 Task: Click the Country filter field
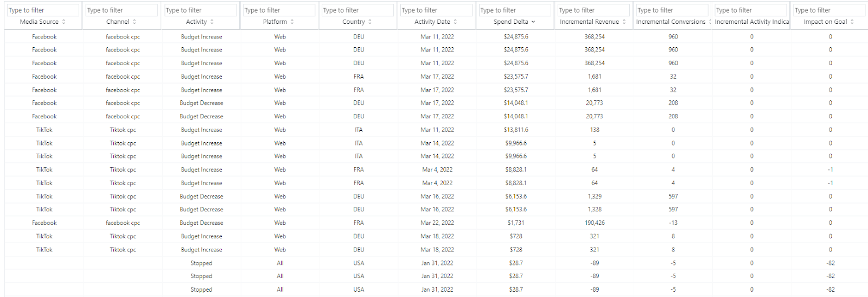(358, 10)
